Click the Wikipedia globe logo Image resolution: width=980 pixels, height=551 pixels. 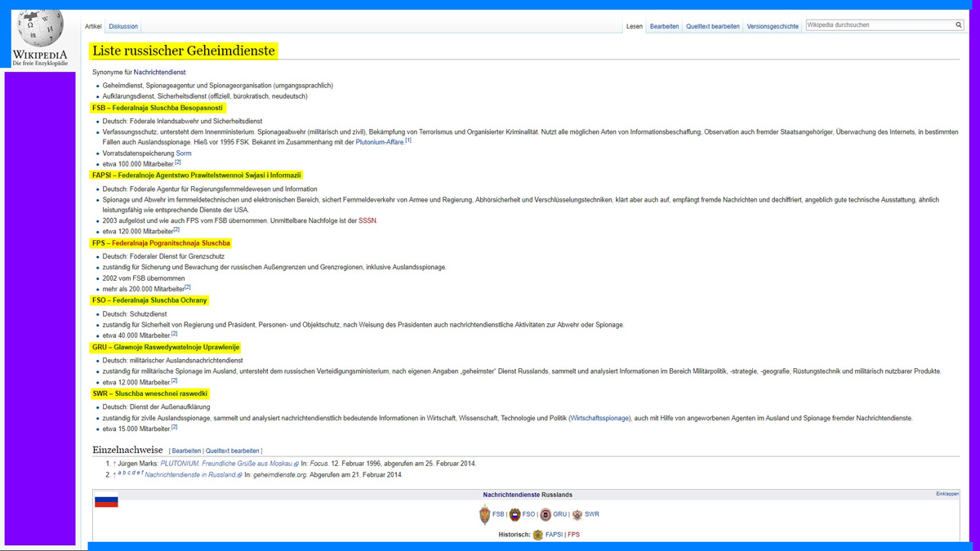click(40, 30)
